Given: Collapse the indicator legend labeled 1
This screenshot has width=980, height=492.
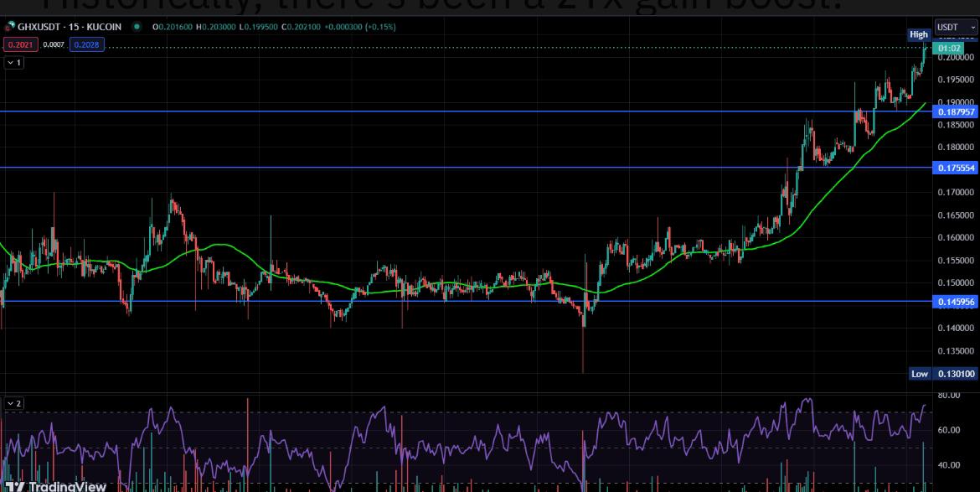Looking at the screenshot, I should tap(14, 63).
